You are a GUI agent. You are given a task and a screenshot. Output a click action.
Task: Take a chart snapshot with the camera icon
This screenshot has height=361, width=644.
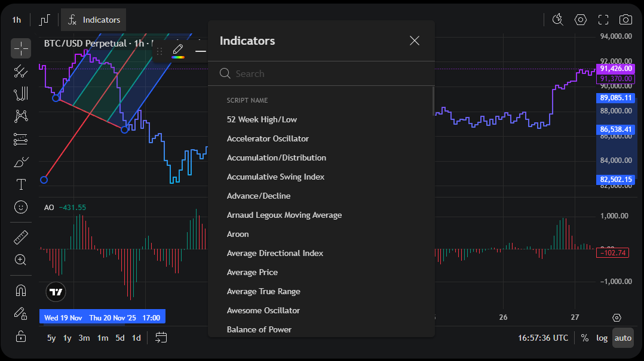[x=625, y=20]
